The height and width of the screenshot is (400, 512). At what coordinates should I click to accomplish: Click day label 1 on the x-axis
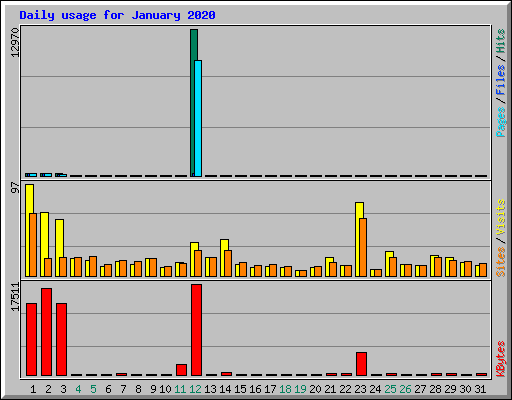pos(33,389)
